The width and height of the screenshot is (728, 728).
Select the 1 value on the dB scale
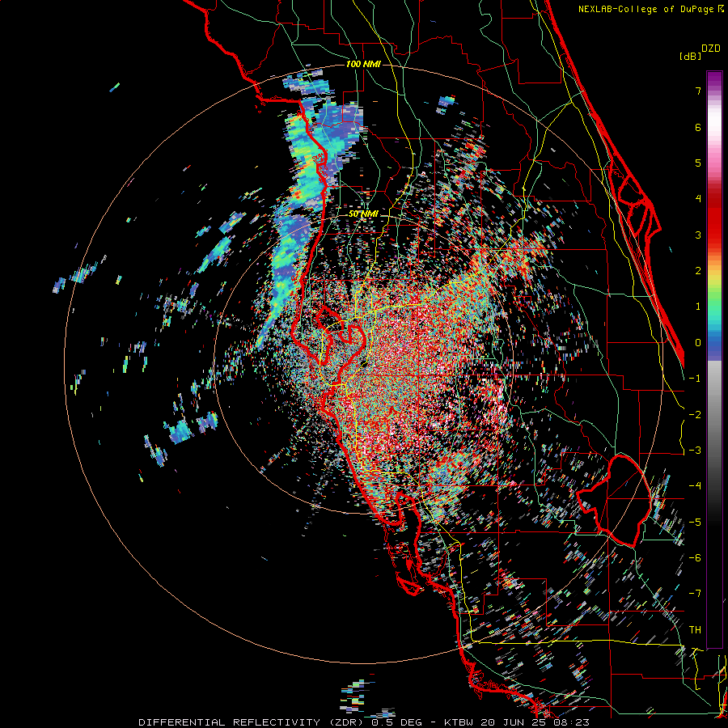pos(698,307)
